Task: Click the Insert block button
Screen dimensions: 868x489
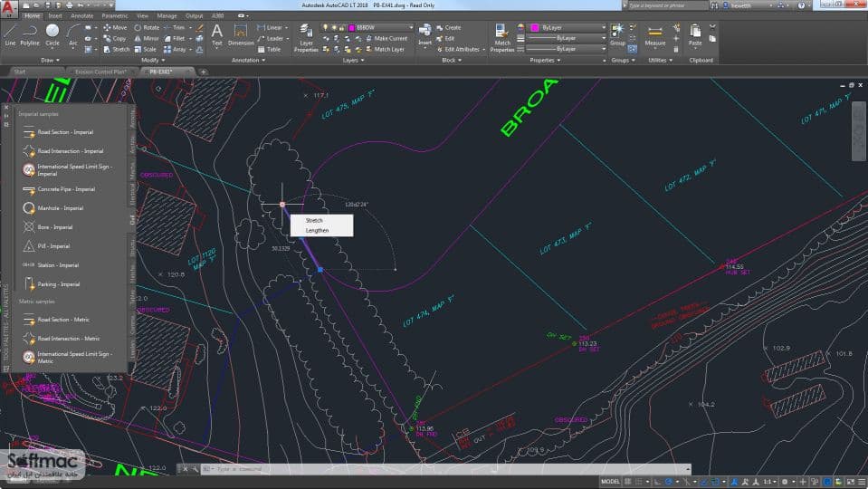Action: (x=424, y=34)
